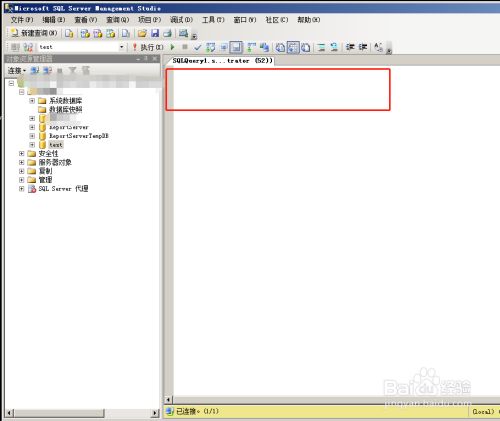Open the 查询 (Query) menu

[118, 20]
